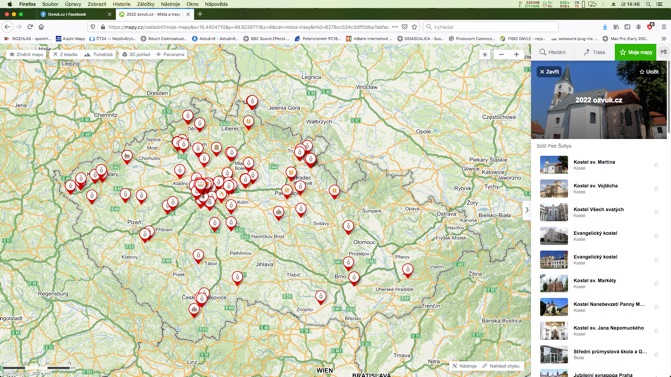This screenshot has height=377, width=671.
Task: Open the Záložky menu
Action: click(145, 4)
